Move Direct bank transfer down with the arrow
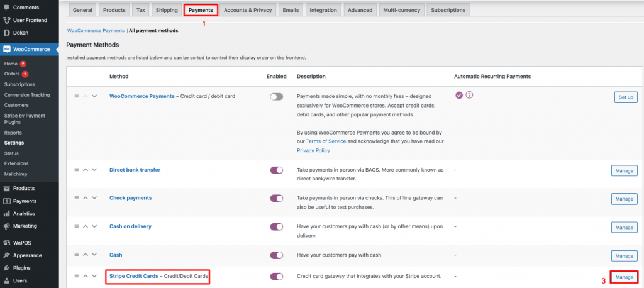The height and width of the screenshot is (288, 644). (94, 170)
